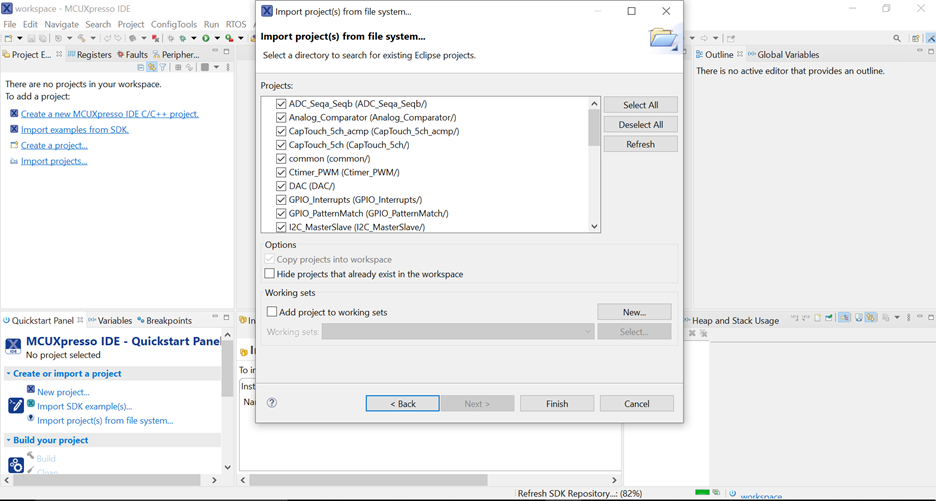Click the Terminate all debug sessions red icon

coord(155,38)
